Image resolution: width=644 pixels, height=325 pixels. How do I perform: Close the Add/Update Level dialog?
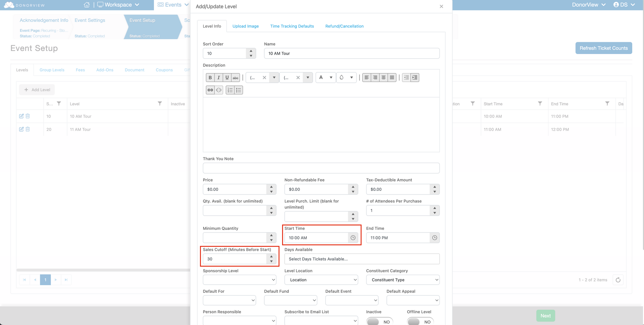[441, 6]
